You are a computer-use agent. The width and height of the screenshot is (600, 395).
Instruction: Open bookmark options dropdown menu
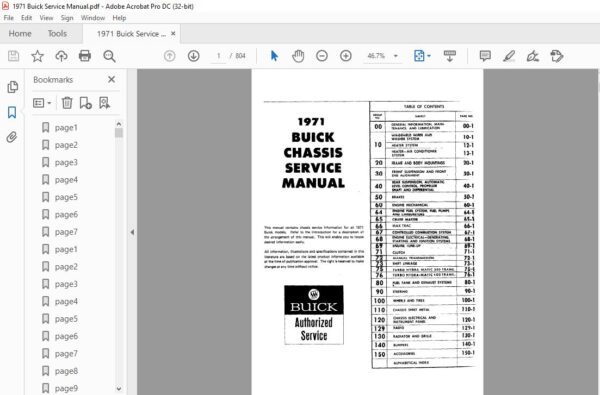click(x=42, y=103)
